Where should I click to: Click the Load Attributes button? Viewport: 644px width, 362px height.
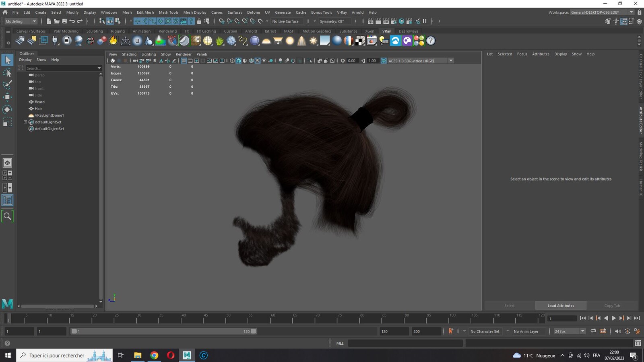(x=561, y=306)
